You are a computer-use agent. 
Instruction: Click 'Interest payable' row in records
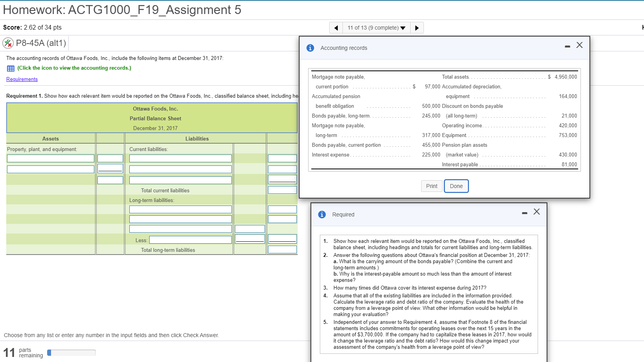509,164
